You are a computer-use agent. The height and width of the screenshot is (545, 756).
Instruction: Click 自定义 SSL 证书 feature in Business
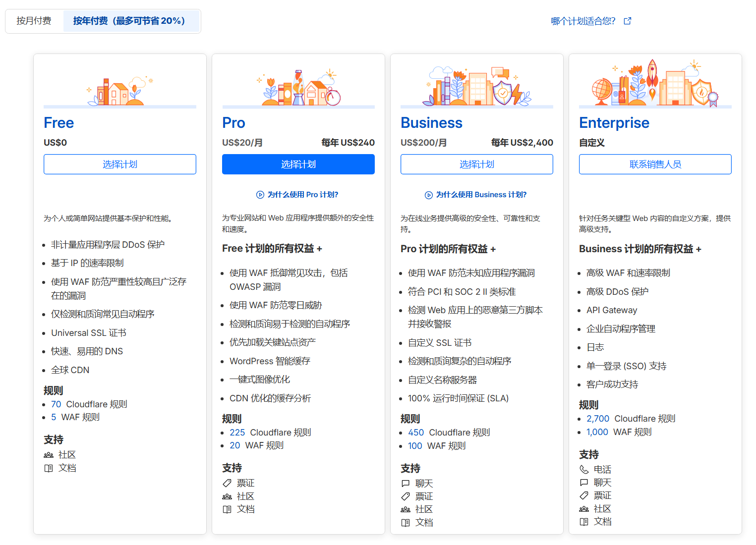tap(440, 343)
